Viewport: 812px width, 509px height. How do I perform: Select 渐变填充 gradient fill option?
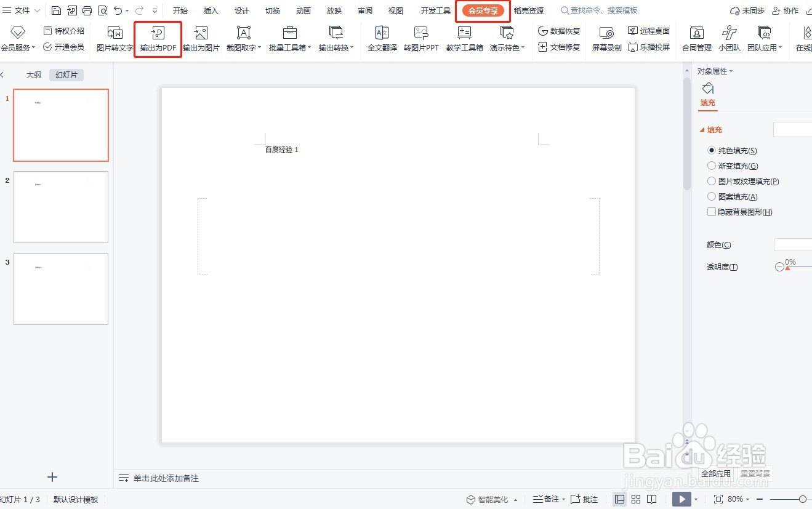736,166
